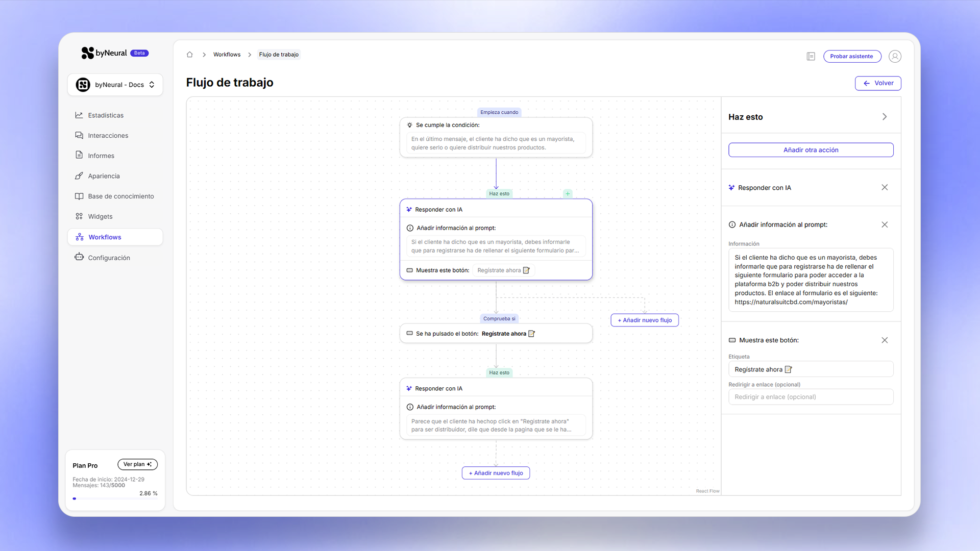Image resolution: width=980 pixels, height=551 pixels.
Task: Select the Estadísticas chart icon
Action: 80,115
